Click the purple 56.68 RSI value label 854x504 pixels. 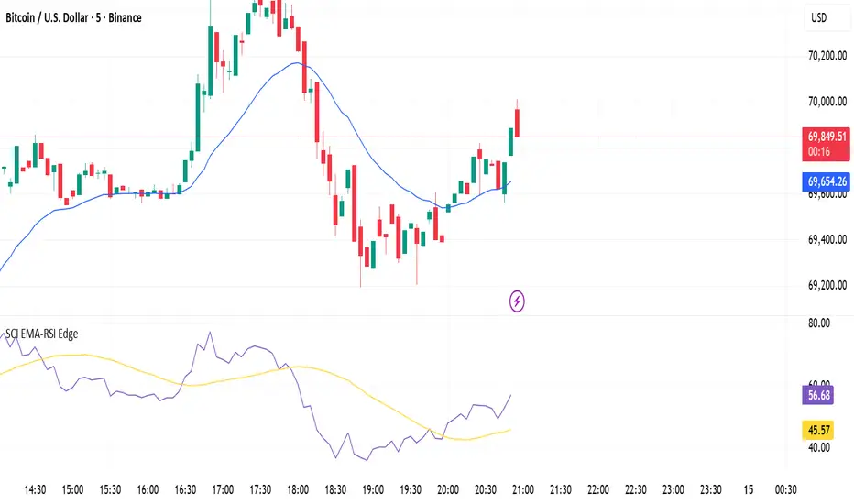tap(818, 397)
